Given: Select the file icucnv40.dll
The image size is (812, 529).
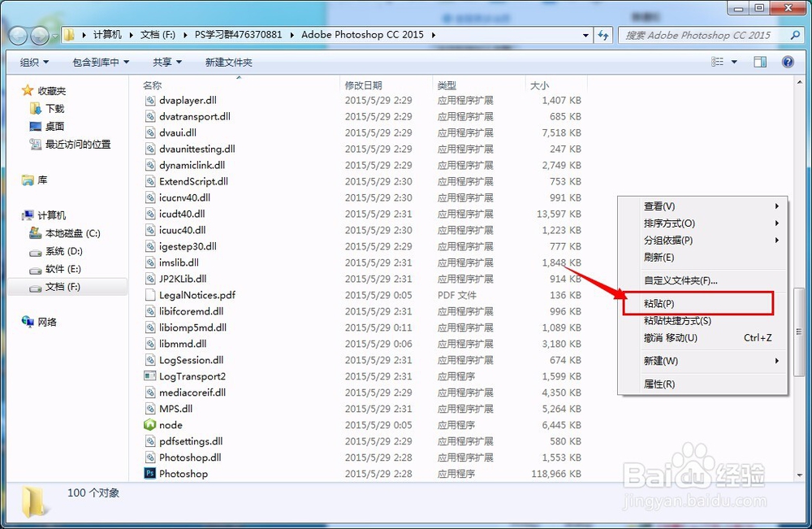Looking at the screenshot, I should tap(184, 197).
